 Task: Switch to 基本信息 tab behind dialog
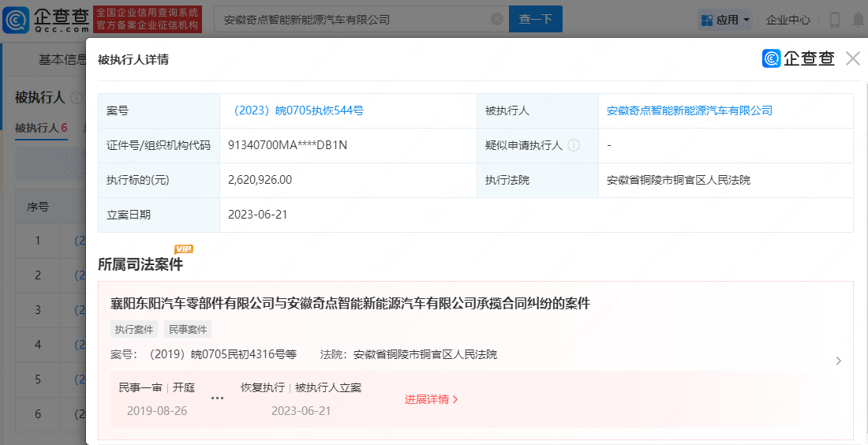[62, 59]
